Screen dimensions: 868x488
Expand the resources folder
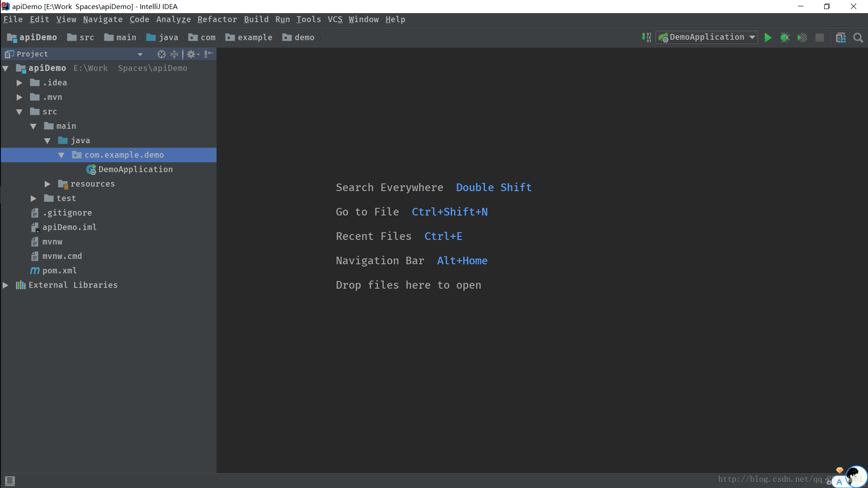[x=47, y=184]
